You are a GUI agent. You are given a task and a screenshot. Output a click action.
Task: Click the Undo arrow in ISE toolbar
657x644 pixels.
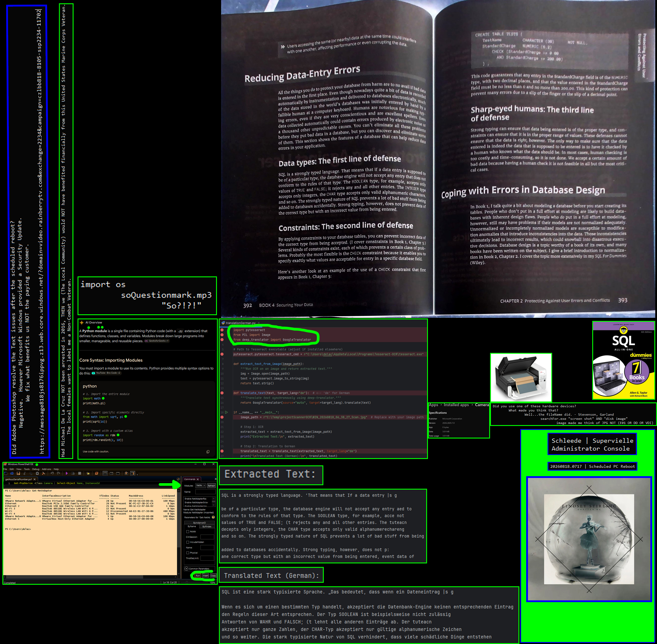click(52, 474)
